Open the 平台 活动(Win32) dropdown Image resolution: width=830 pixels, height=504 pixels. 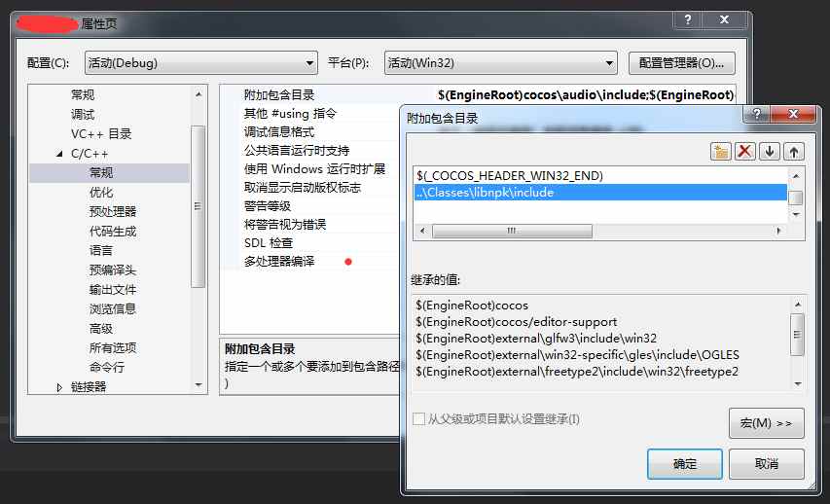(x=501, y=63)
